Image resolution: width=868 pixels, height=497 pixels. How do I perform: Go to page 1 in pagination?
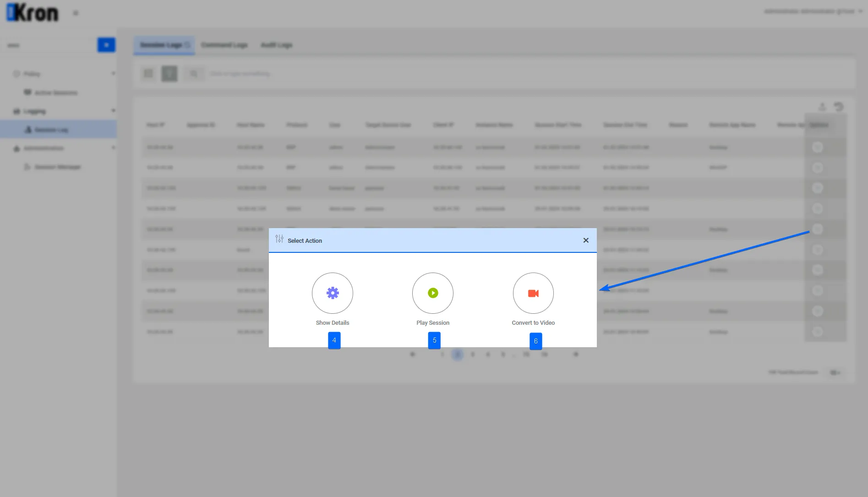point(442,355)
